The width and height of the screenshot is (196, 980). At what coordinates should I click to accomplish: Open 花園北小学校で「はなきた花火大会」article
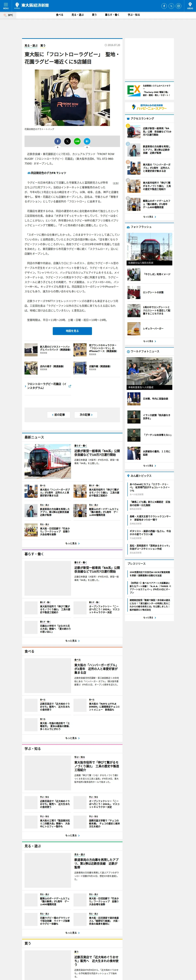pos(47,627)
